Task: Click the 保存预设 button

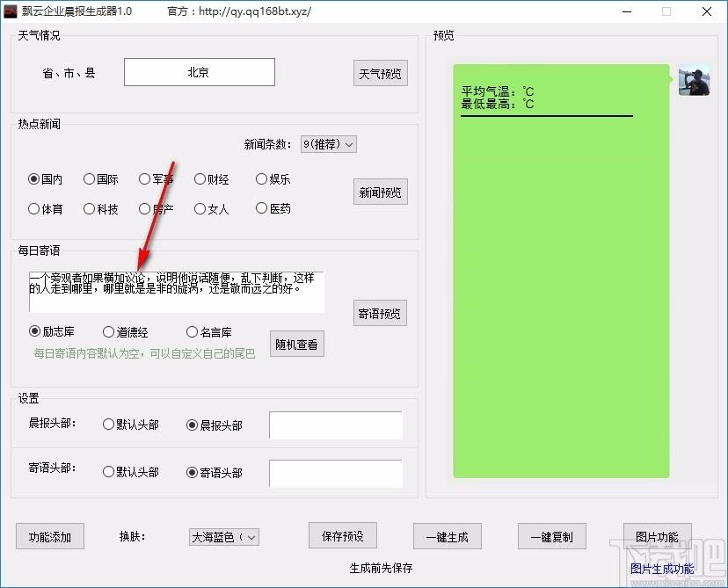Action: pos(343,535)
